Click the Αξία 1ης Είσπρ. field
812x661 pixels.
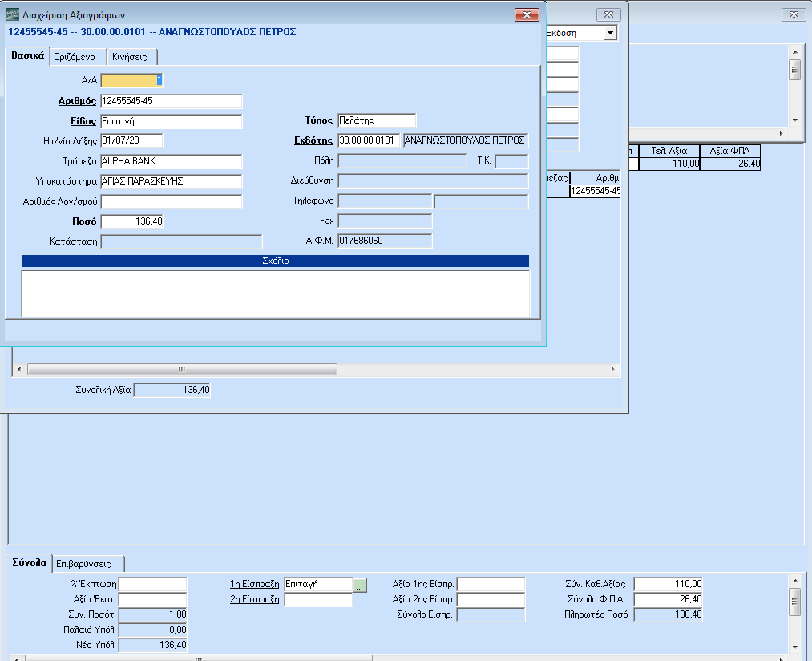pos(491,584)
